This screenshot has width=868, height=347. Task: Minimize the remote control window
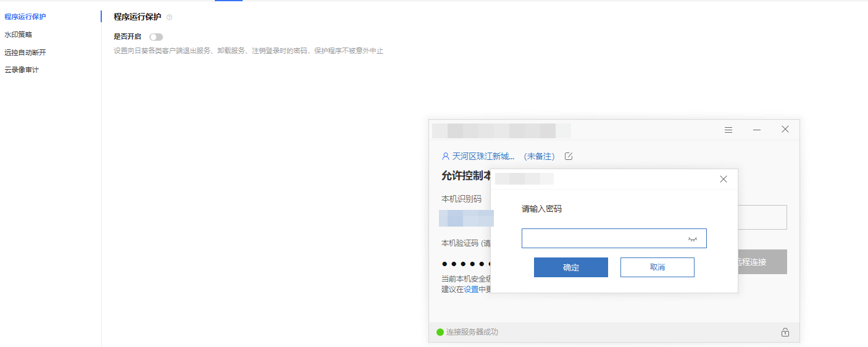tap(757, 130)
